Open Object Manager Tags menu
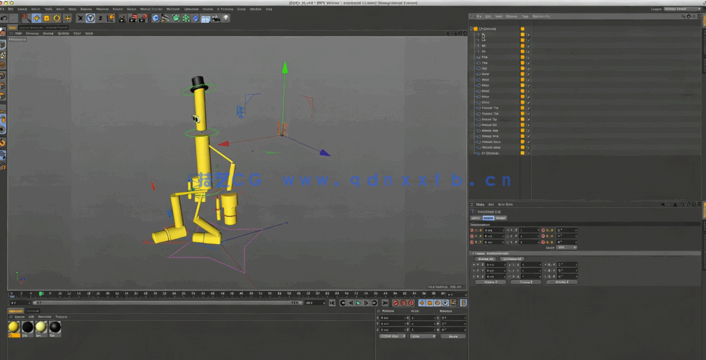 coord(525,16)
